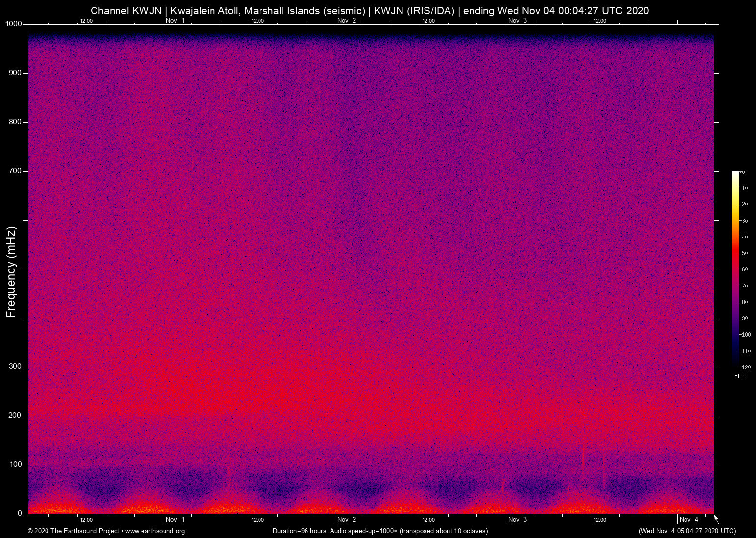Click the "-40" color scale value

pos(744,237)
